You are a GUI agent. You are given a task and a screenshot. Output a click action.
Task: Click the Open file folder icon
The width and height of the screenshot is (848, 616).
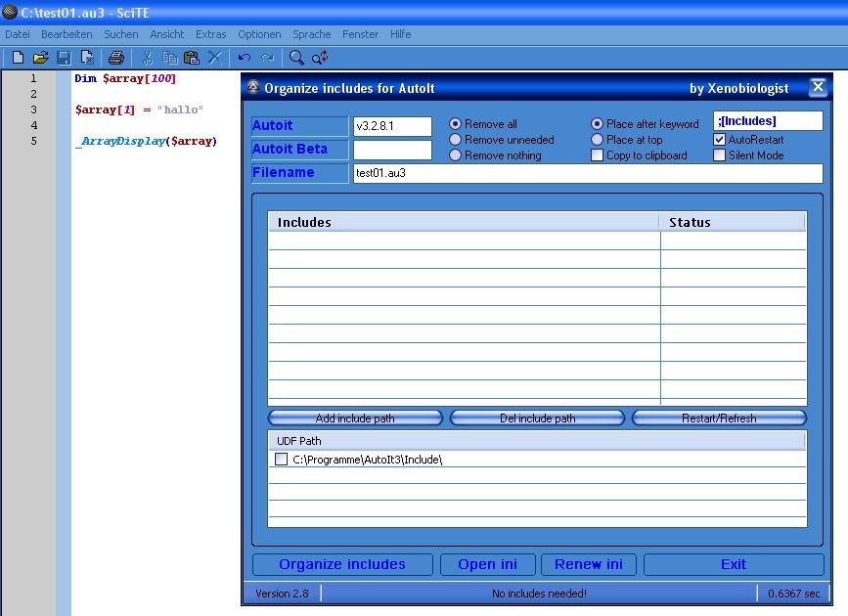[x=40, y=58]
